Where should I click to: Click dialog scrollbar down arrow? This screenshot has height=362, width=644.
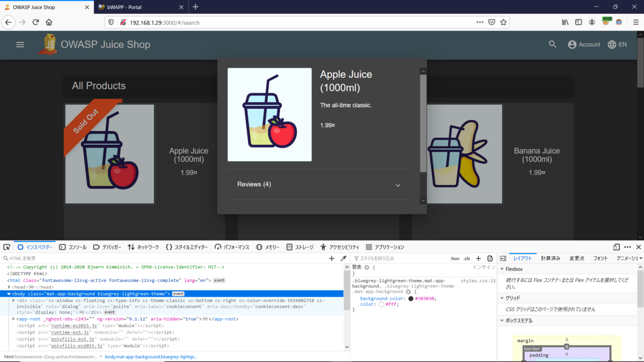(423, 200)
